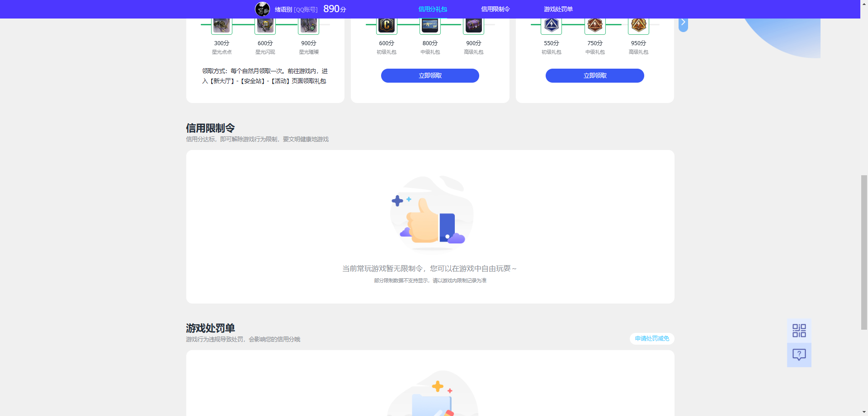The image size is (868, 416).
Task: Click the 当前常玩游戏暂无限制令 message
Action: click(429, 268)
